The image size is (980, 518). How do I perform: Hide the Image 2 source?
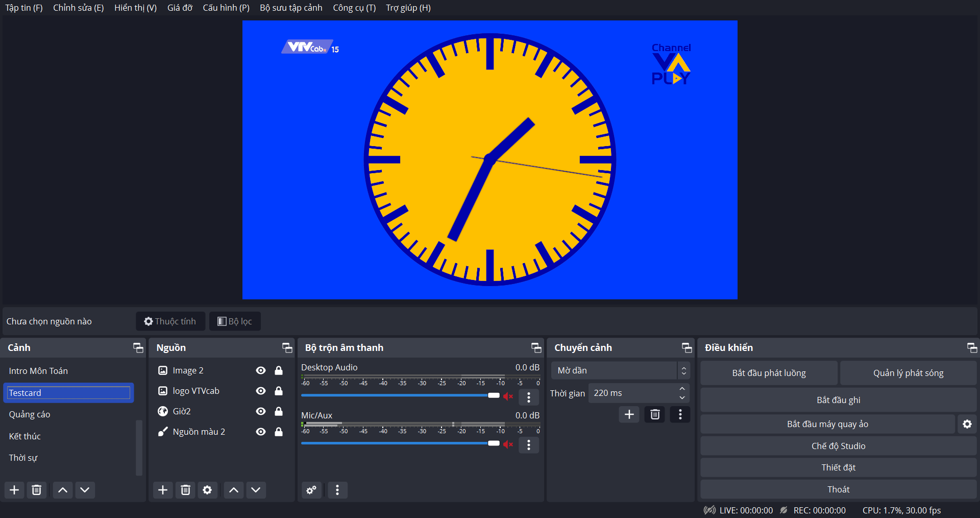point(261,370)
